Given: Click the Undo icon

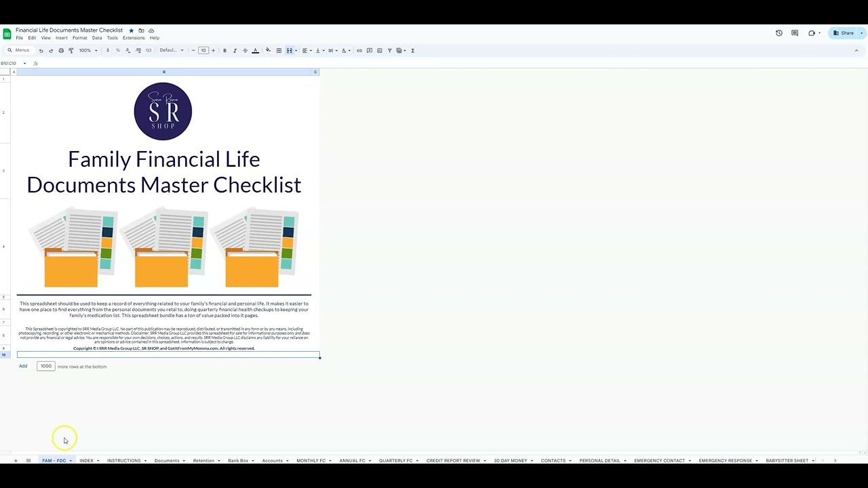Looking at the screenshot, I should [41, 51].
